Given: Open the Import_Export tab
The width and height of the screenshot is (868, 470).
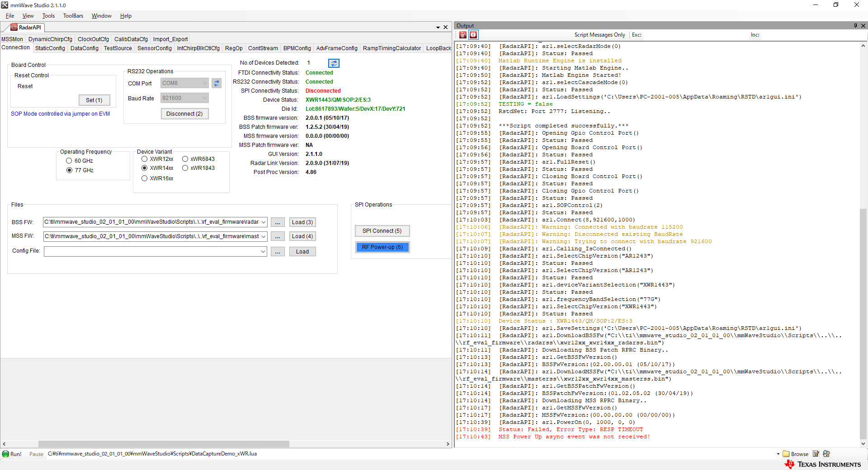Looking at the screenshot, I should coord(170,39).
